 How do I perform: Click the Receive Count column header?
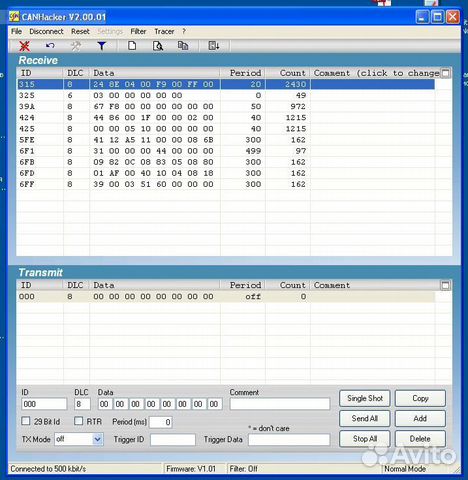(288, 73)
